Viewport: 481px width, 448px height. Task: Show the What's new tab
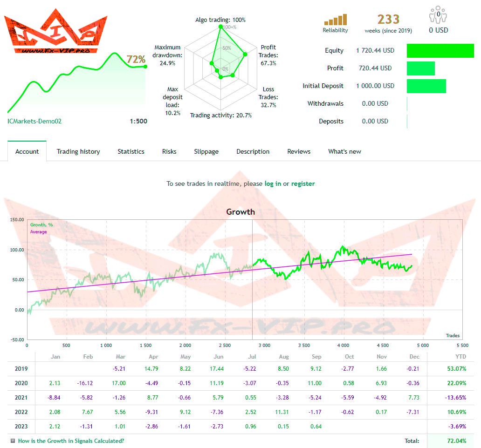tap(344, 151)
